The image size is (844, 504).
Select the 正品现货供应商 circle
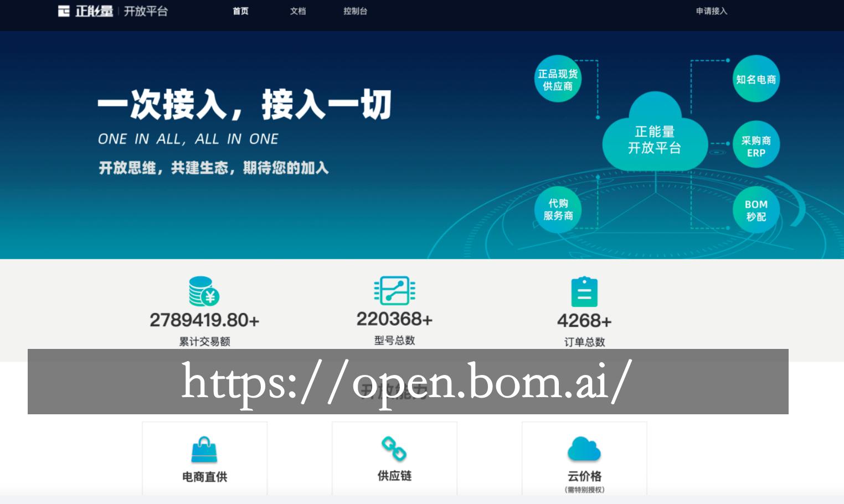pos(558,79)
